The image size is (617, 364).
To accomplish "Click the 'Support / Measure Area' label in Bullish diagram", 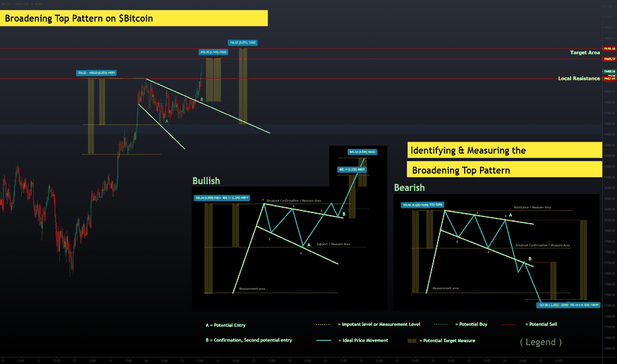I will tap(333, 244).
